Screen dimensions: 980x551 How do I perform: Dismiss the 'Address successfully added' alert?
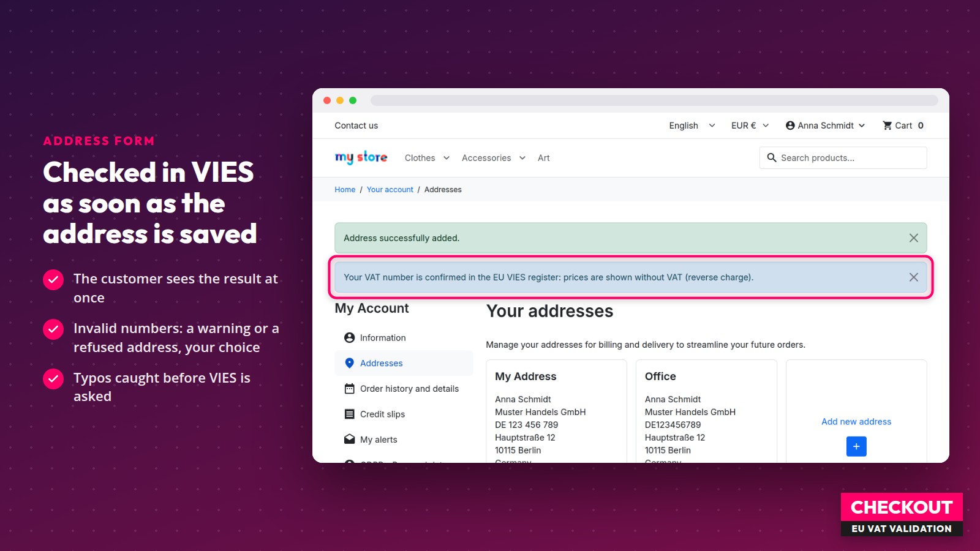(x=913, y=238)
